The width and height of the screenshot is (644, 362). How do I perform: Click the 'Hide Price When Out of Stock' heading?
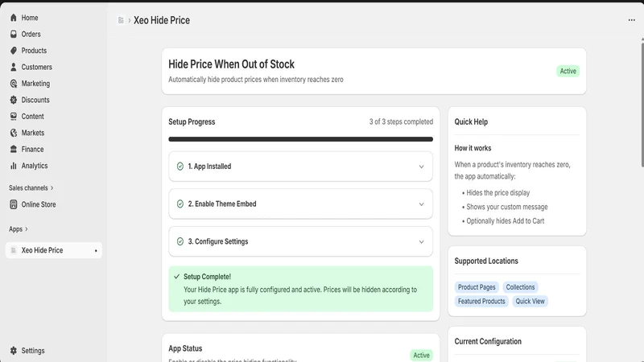(231, 64)
